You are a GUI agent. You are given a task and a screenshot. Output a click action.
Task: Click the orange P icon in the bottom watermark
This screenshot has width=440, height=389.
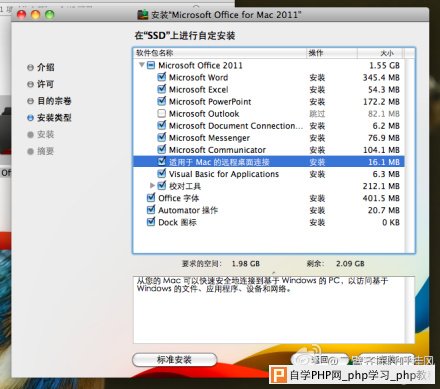278,375
